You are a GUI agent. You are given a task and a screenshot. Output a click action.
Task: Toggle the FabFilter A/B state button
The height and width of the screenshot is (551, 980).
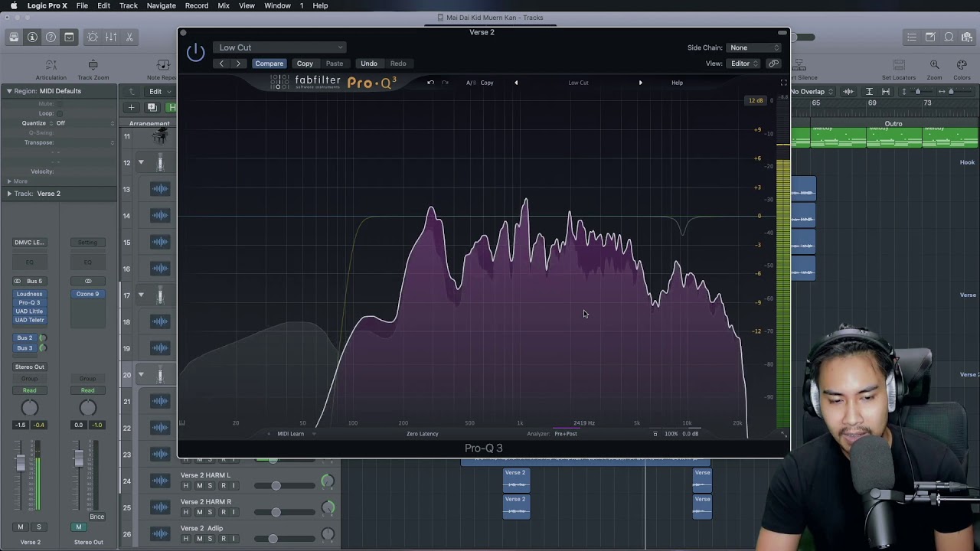(x=470, y=83)
